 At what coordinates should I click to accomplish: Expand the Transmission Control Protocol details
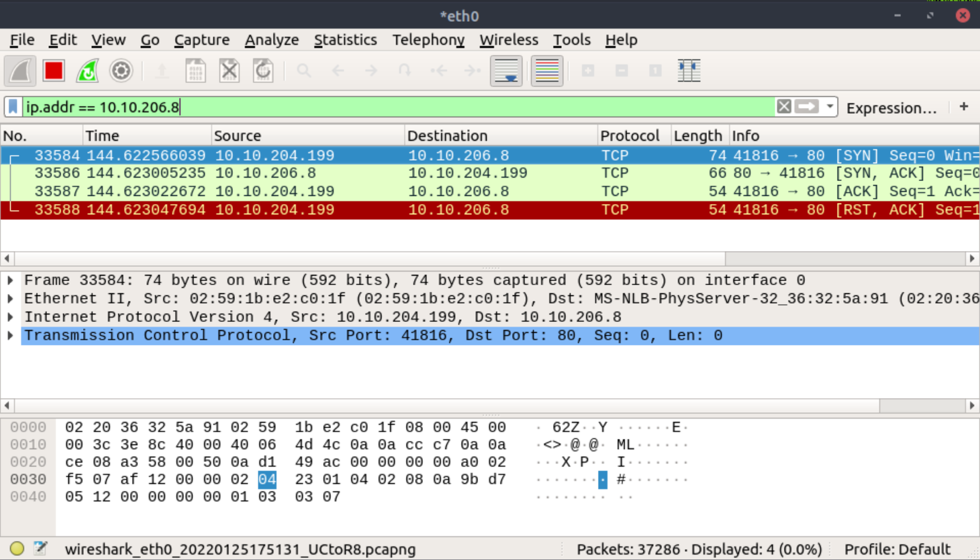point(11,335)
